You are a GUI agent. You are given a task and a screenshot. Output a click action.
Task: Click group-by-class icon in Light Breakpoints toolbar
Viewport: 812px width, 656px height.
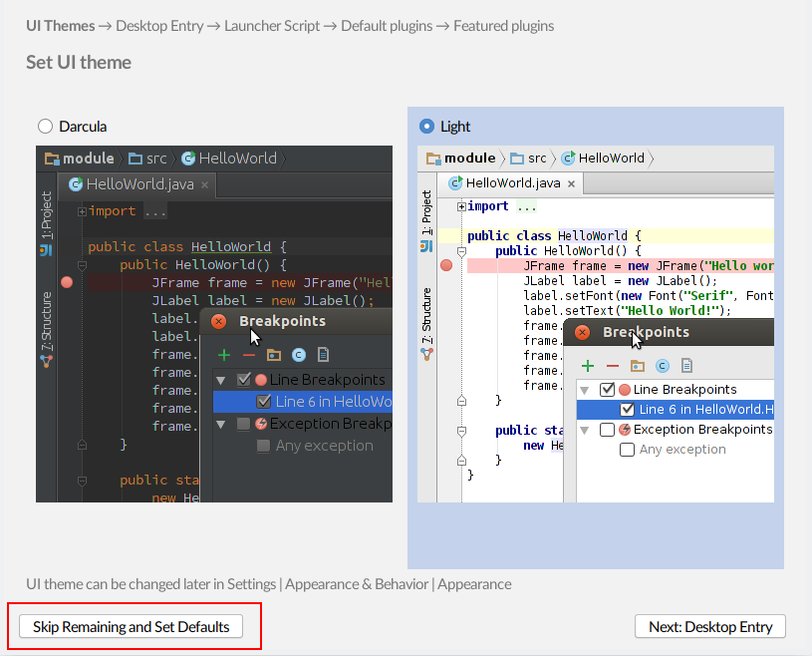(x=663, y=366)
